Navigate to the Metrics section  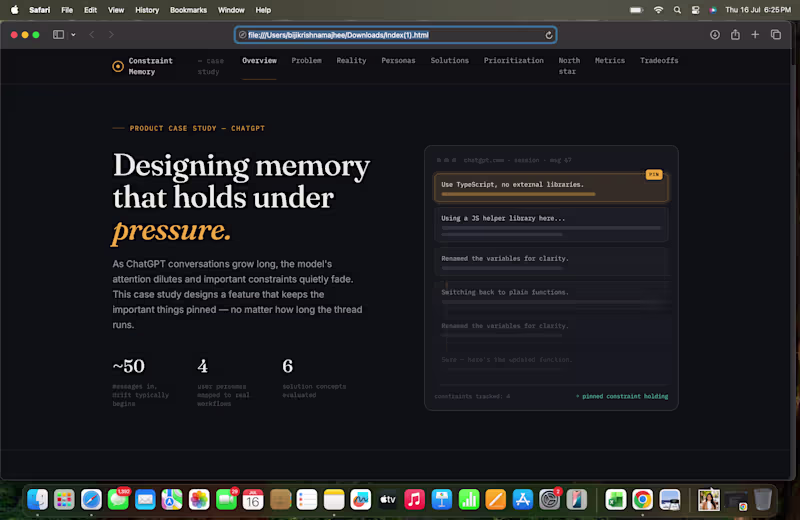tap(610, 60)
